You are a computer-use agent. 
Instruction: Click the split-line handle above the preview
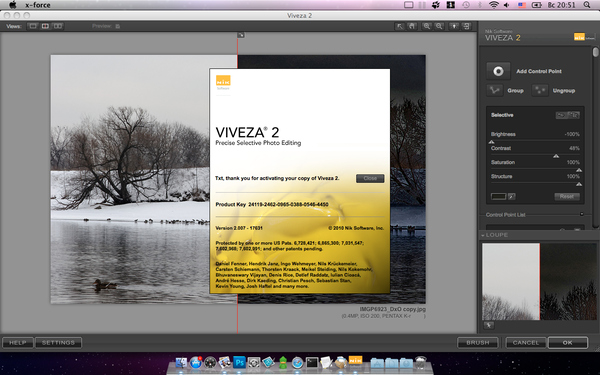(x=241, y=35)
